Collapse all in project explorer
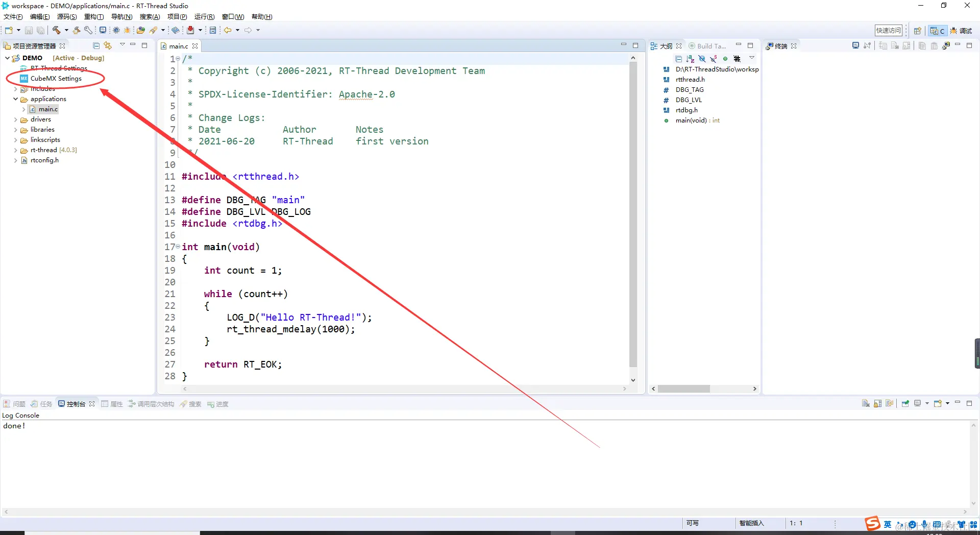Viewport: 980px width, 535px height. tap(96, 45)
